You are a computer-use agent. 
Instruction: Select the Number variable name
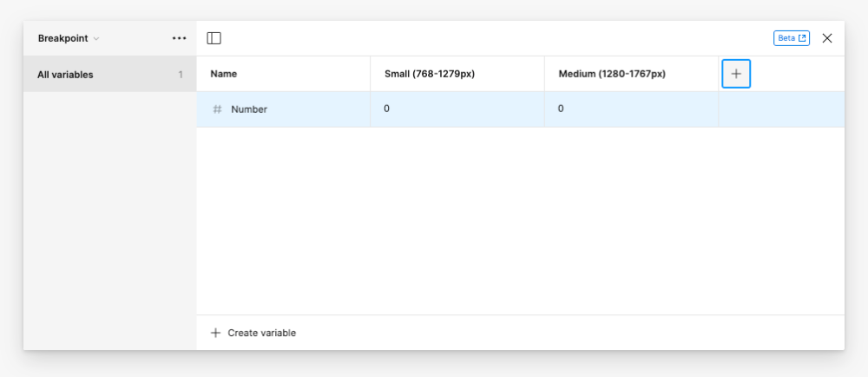[x=249, y=109]
